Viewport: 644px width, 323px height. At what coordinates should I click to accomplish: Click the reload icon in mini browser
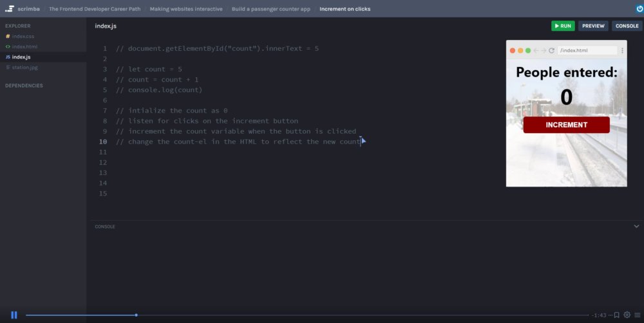tap(552, 50)
